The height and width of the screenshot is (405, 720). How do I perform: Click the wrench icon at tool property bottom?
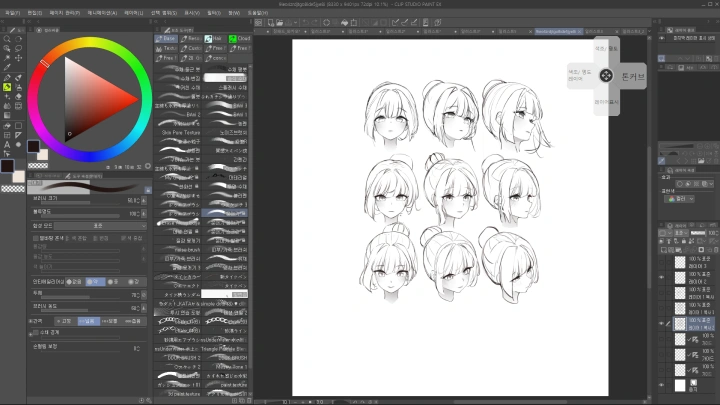148,400
